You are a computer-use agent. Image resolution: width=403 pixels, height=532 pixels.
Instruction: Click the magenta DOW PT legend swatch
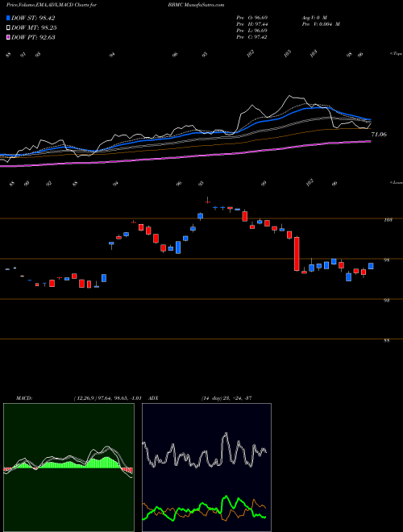pos(8,37)
